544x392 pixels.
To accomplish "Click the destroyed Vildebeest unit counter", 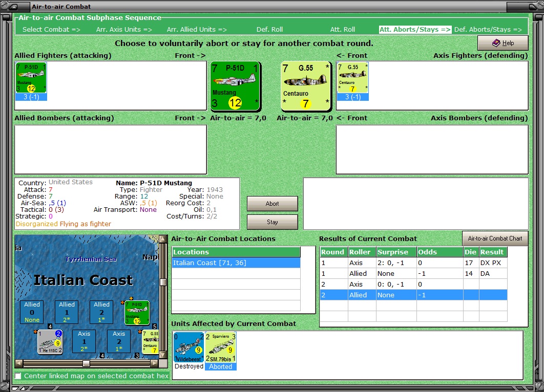I will (189, 347).
